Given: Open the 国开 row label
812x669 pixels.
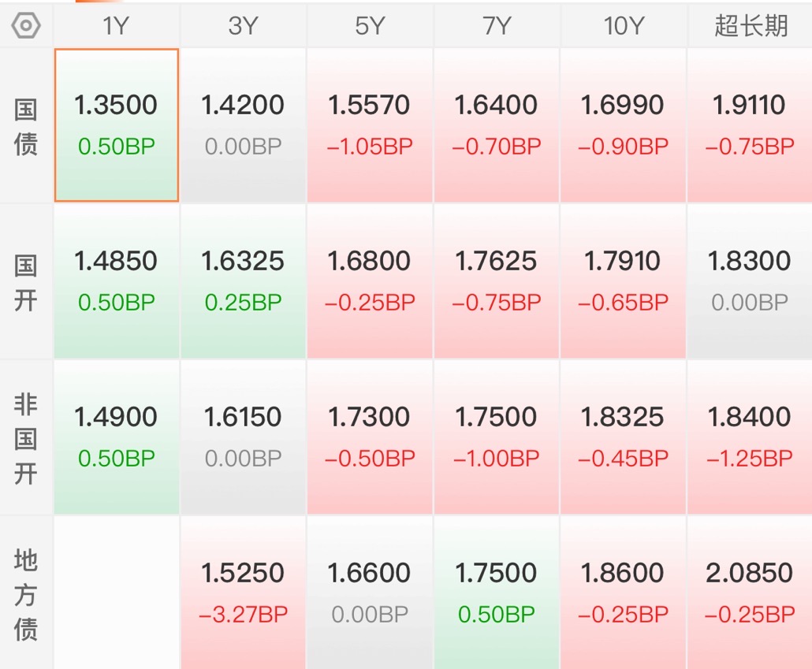Looking at the screenshot, I should (x=26, y=283).
